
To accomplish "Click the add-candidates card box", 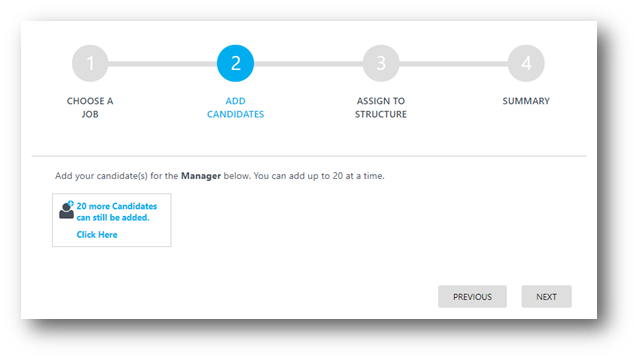I will [x=112, y=220].
